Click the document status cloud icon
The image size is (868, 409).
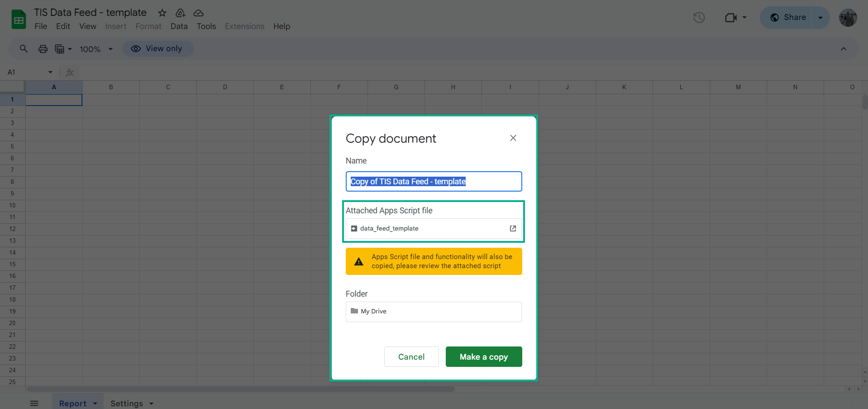pos(198,13)
